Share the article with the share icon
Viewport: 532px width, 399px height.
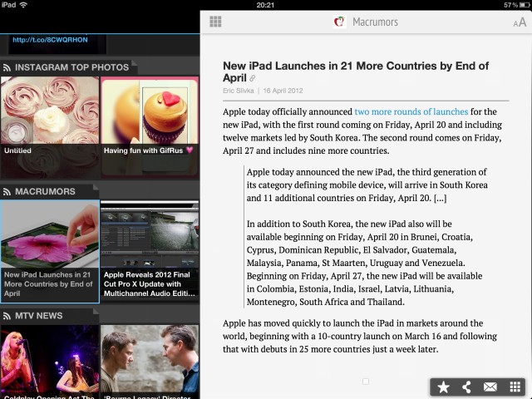click(467, 387)
